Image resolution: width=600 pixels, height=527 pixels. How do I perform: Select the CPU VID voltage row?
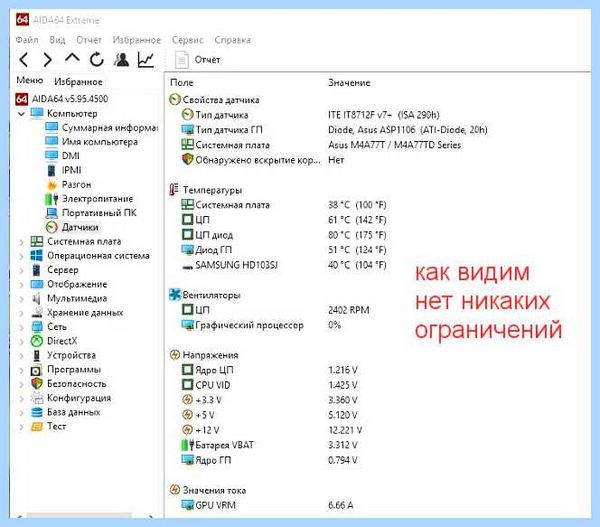coord(269,385)
